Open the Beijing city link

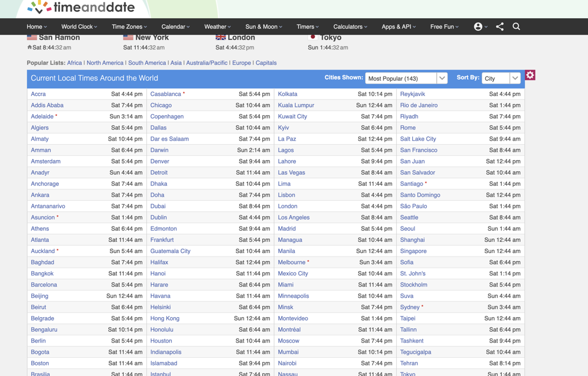pos(39,296)
